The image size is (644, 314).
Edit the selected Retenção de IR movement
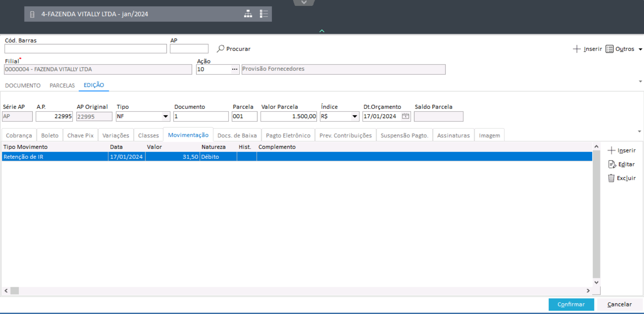click(622, 164)
